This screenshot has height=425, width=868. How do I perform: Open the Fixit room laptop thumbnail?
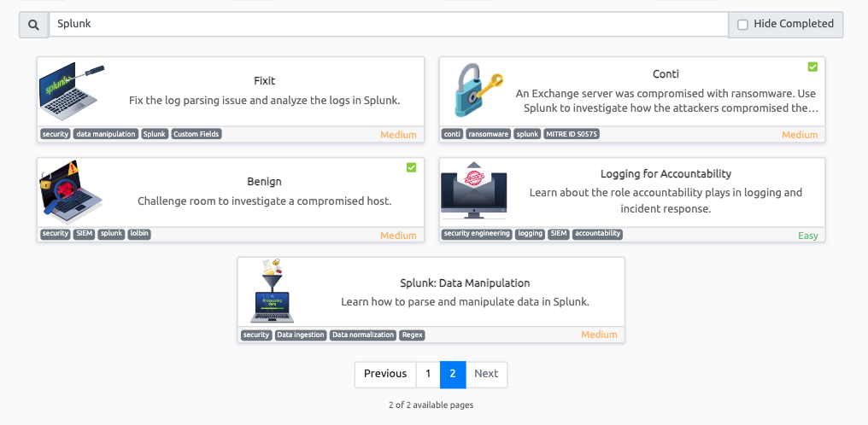tap(72, 91)
